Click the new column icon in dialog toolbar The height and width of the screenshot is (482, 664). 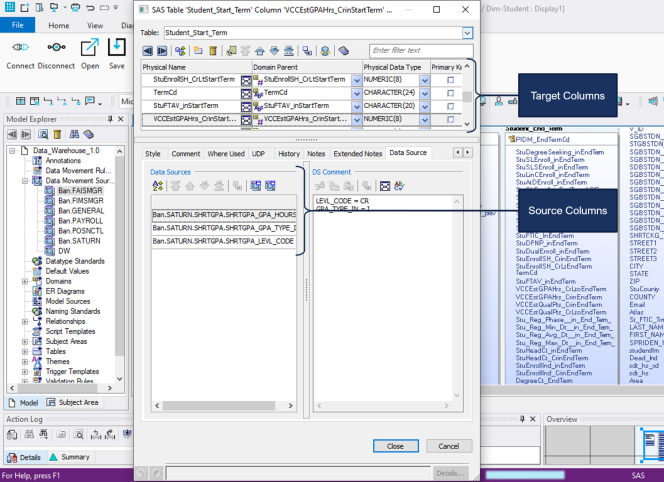(198, 51)
